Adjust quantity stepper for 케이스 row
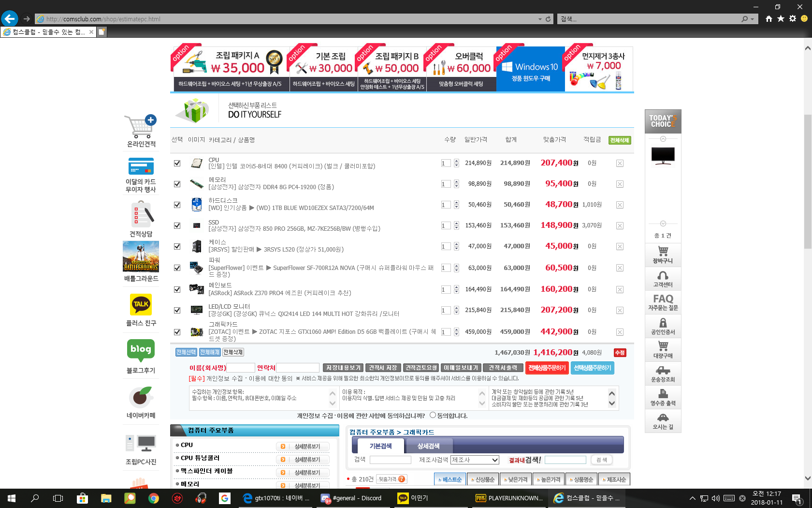This screenshot has height=508, width=812. pyautogui.click(x=456, y=247)
